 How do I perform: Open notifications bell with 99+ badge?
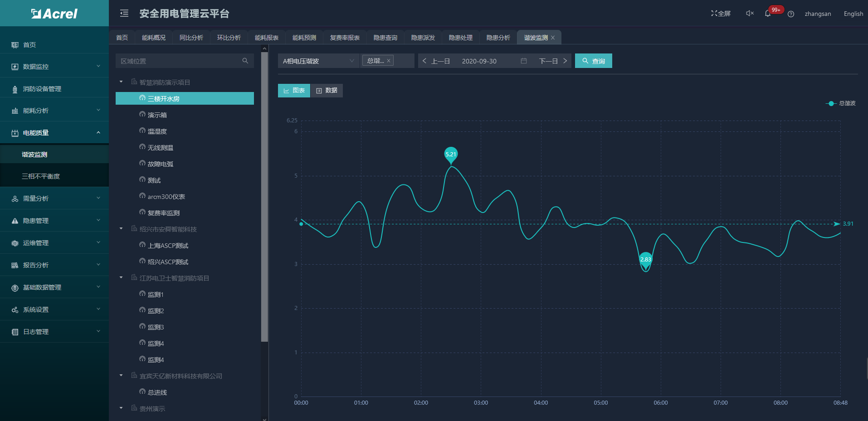pos(768,14)
